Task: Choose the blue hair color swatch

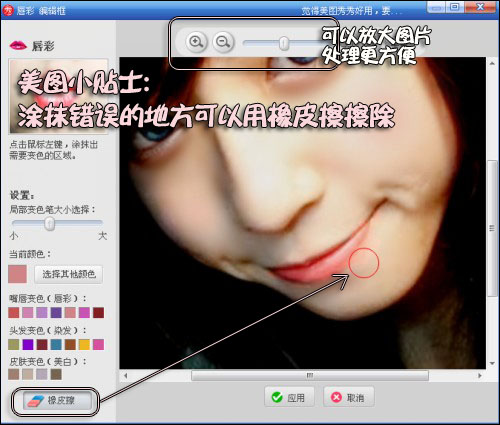Action: click(56, 344)
